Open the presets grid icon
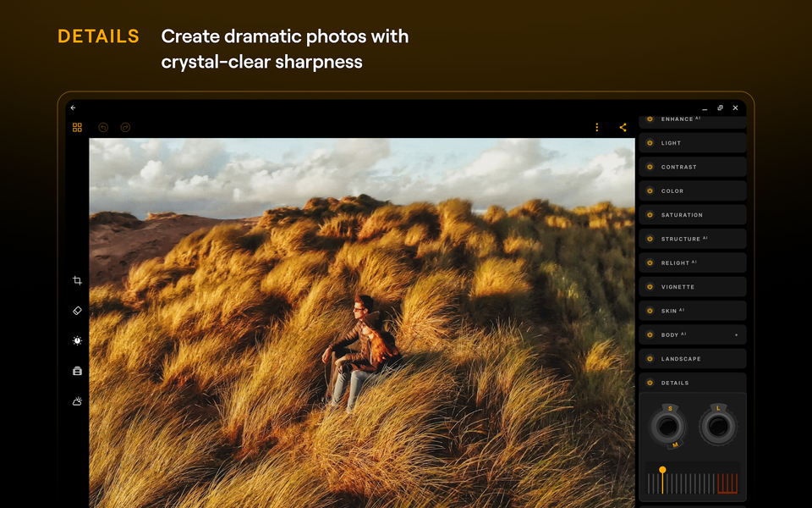This screenshot has height=508, width=812. click(x=77, y=127)
